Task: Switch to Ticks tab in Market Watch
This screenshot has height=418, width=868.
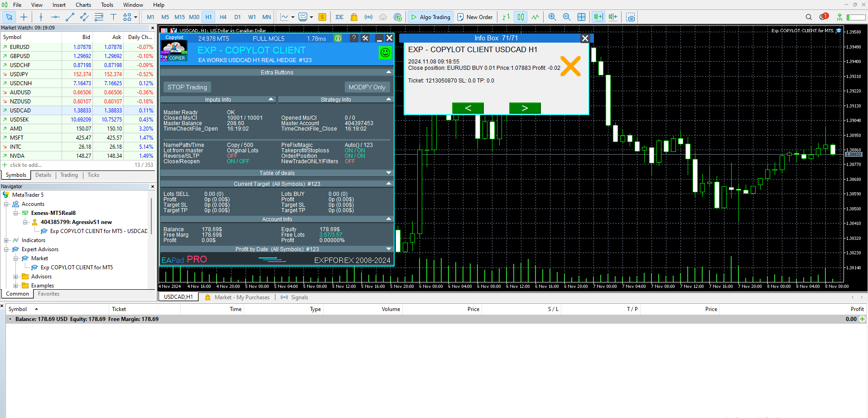Action: coord(93,175)
